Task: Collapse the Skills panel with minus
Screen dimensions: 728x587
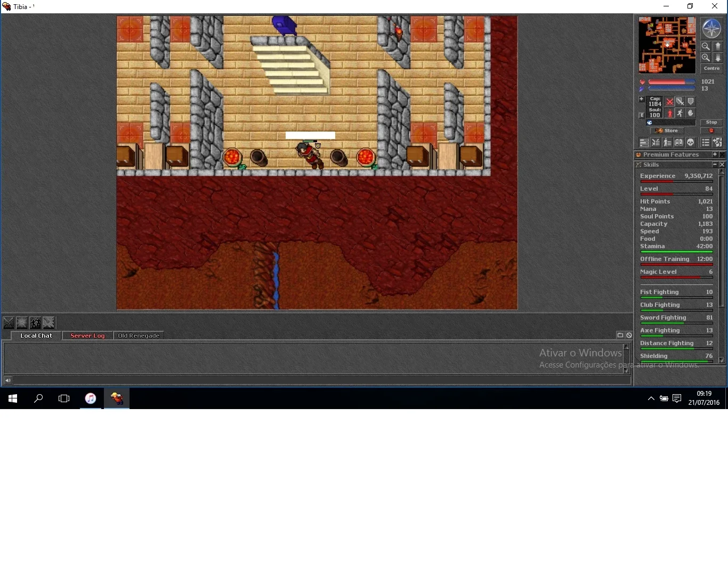Action: (x=715, y=165)
